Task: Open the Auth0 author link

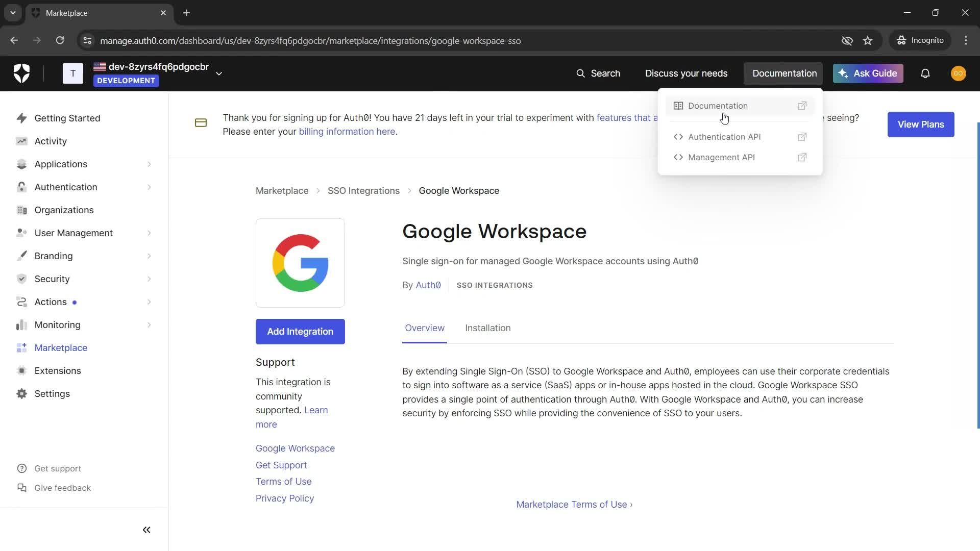Action: [x=428, y=285]
